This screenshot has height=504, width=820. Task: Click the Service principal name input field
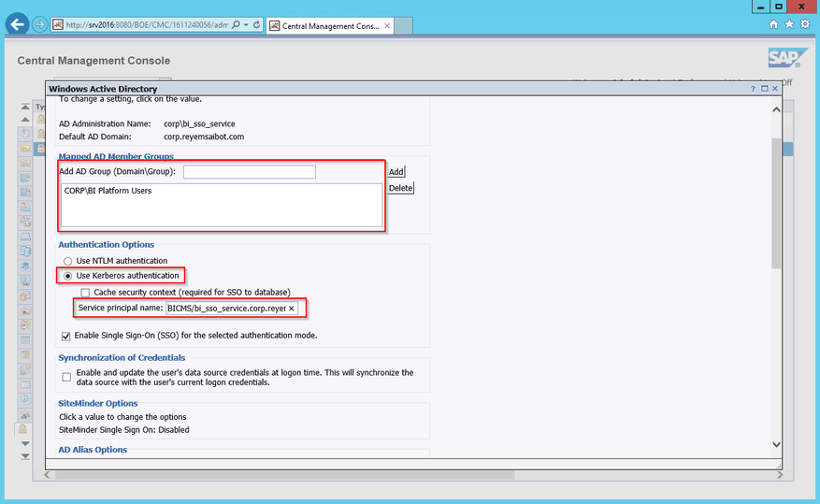(232, 309)
